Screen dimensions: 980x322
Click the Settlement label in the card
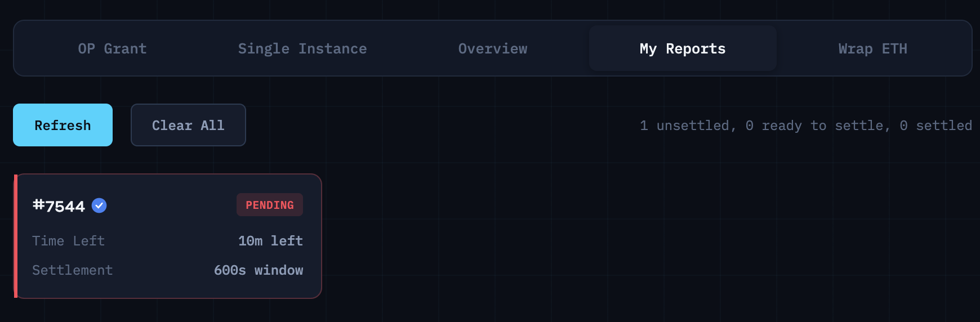pos(72,270)
